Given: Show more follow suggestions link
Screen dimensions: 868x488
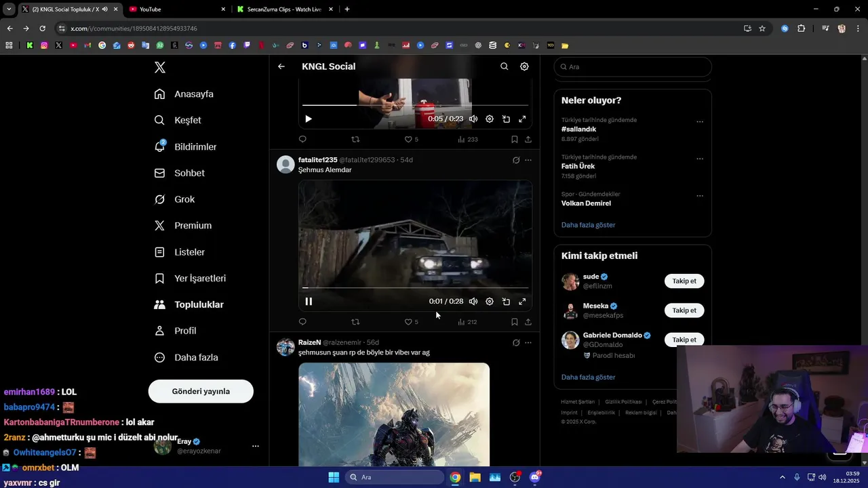Looking at the screenshot, I should [x=589, y=377].
